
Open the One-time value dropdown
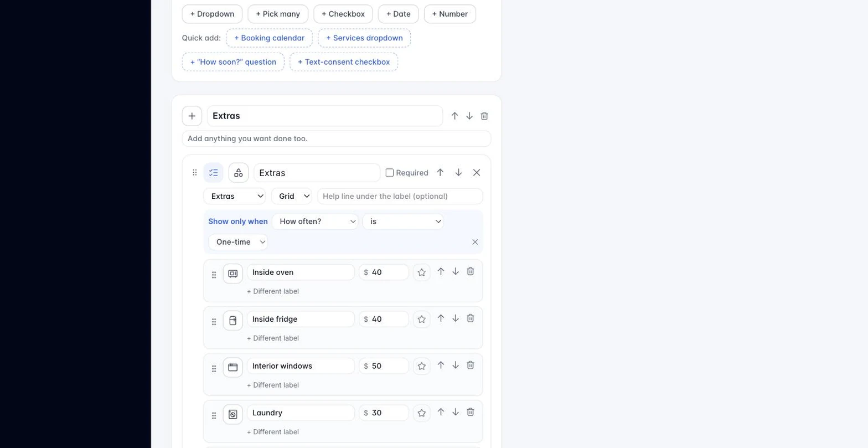point(238,242)
